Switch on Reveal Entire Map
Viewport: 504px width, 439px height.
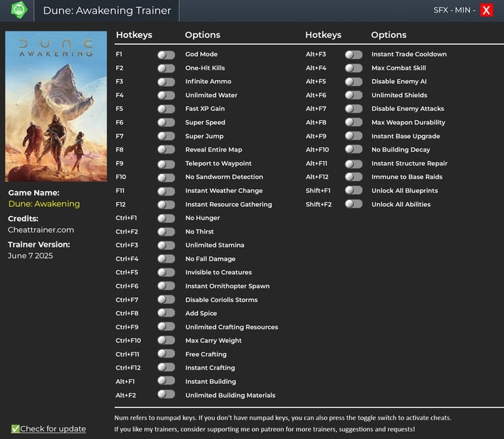(x=166, y=150)
